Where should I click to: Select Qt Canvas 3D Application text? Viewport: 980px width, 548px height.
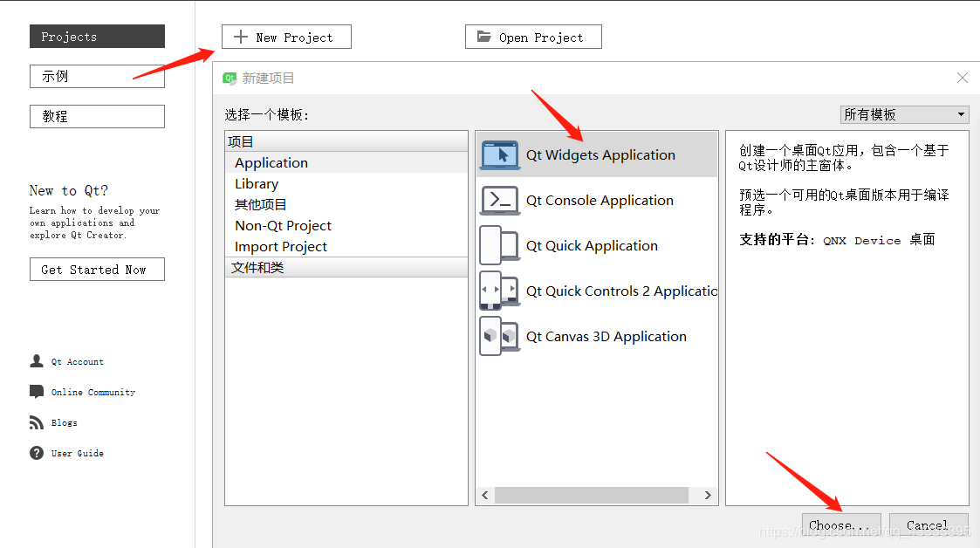click(607, 336)
